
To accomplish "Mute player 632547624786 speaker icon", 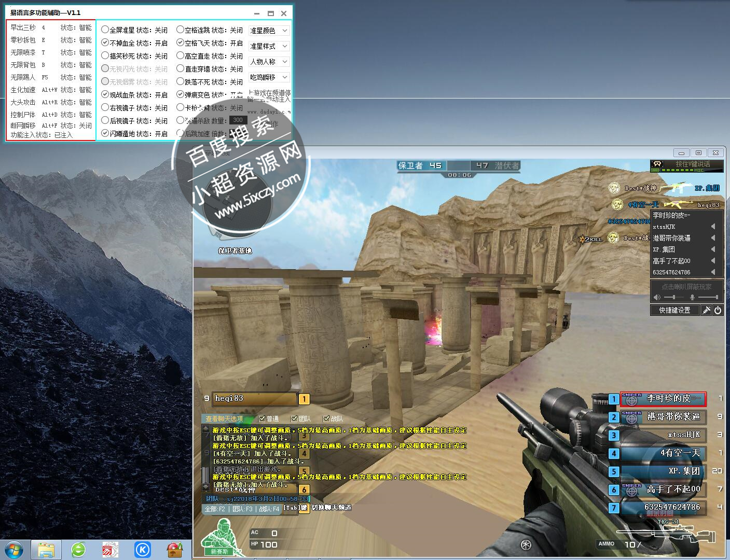I will click(713, 272).
